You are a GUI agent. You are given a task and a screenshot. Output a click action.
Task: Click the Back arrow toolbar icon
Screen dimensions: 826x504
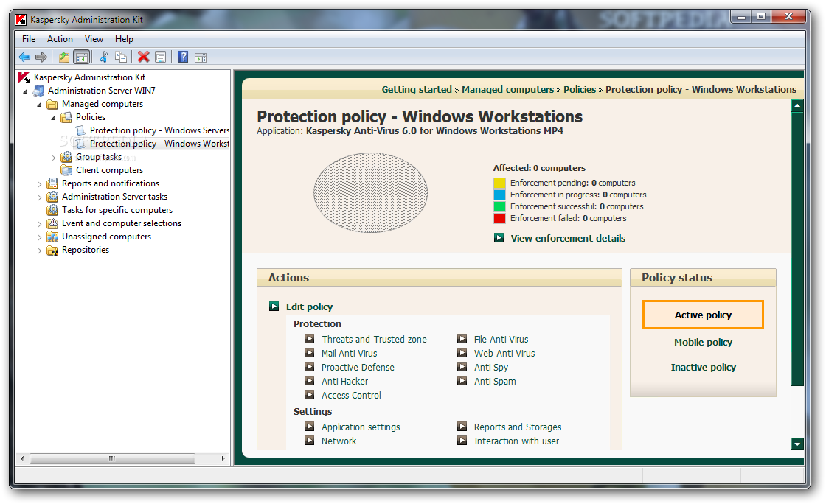[x=24, y=57]
